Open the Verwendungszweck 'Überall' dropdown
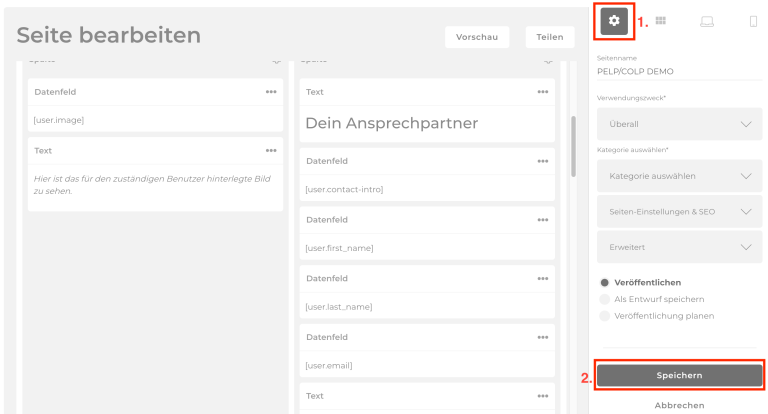 pyautogui.click(x=679, y=124)
